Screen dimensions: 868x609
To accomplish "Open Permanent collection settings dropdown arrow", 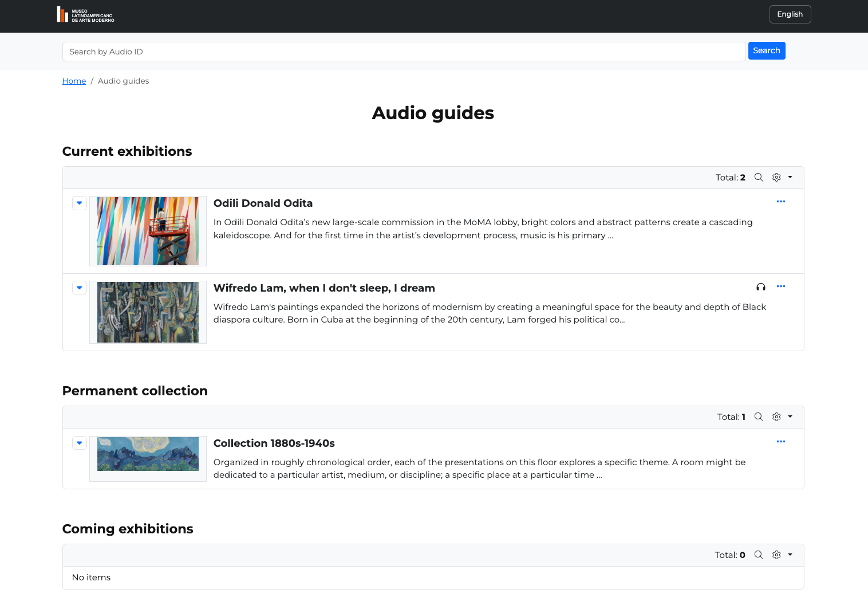I will tap(790, 417).
